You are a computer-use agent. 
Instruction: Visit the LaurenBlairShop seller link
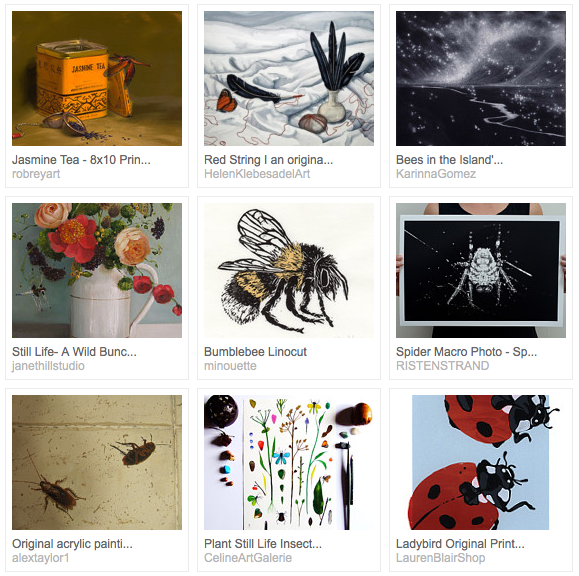coord(441,558)
